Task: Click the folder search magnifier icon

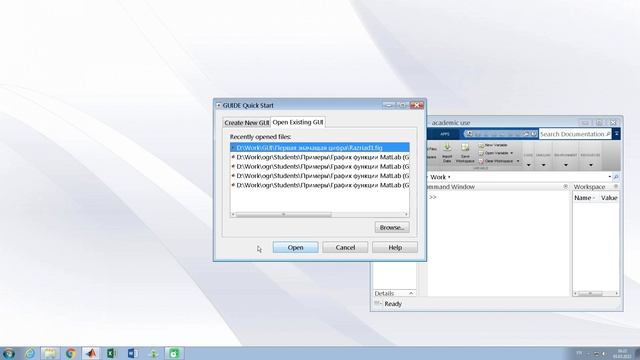Action: tap(616, 177)
